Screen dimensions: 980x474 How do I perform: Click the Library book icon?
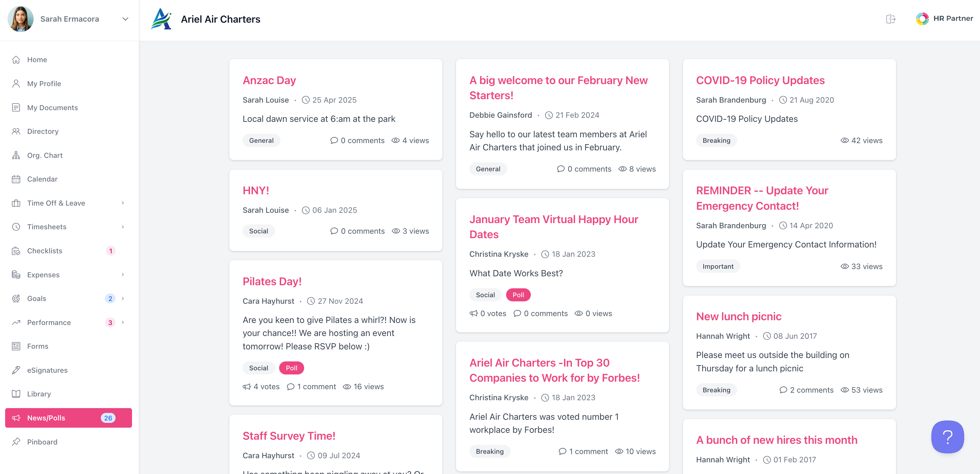pyautogui.click(x=16, y=394)
